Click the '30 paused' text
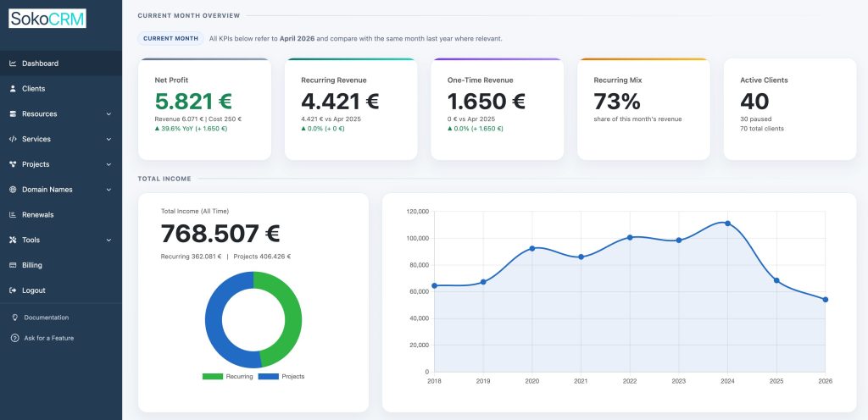868x420 pixels. coord(755,119)
